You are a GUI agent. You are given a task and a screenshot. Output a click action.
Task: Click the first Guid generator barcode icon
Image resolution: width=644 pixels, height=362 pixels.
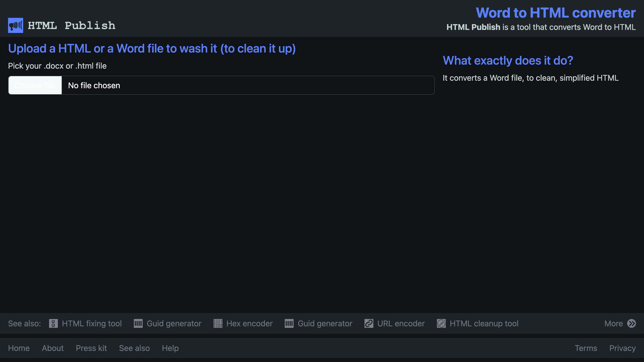[x=138, y=323]
